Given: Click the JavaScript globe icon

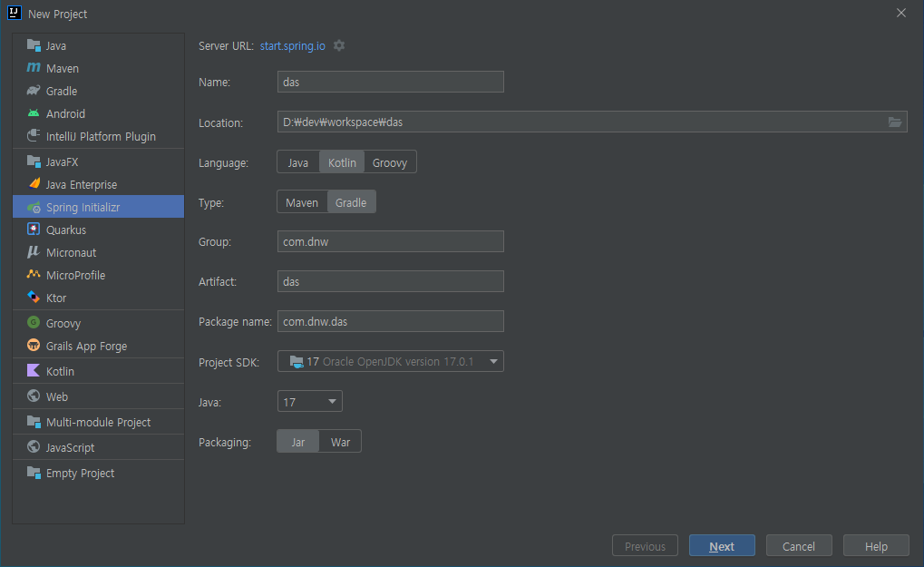Looking at the screenshot, I should [34, 446].
